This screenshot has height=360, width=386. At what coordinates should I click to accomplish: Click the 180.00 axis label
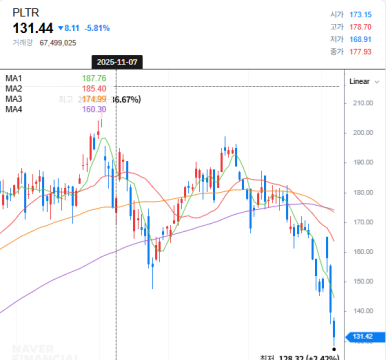[363, 193]
